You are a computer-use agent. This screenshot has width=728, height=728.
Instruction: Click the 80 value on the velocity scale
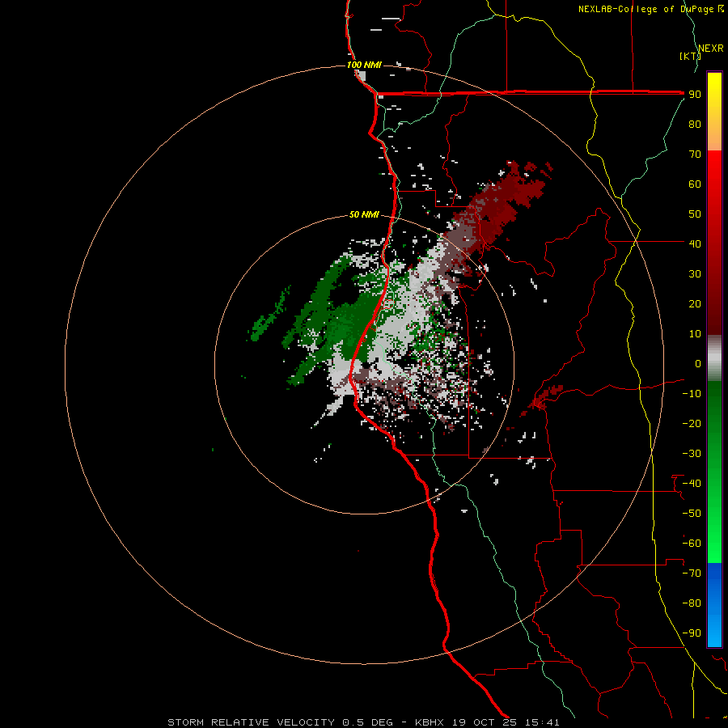[x=695, y=124]
